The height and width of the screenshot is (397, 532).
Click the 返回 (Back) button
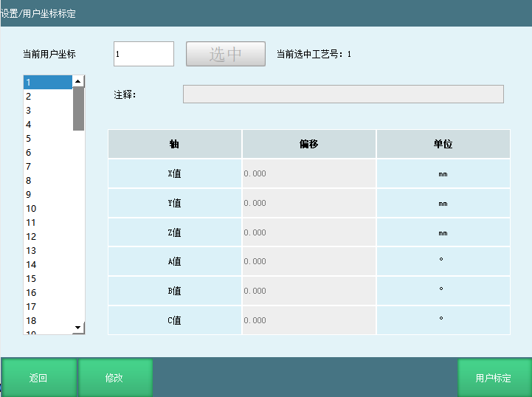38,378
